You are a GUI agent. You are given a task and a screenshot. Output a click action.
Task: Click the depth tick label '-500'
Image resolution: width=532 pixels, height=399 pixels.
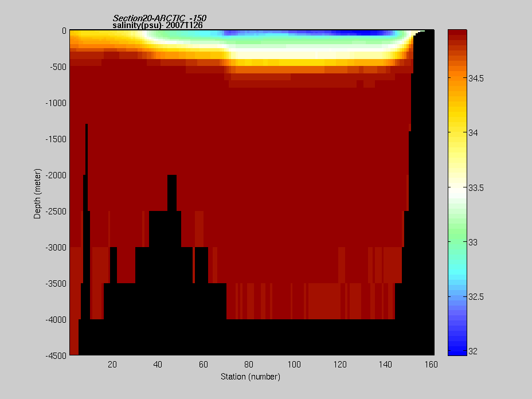pos(58,67)
